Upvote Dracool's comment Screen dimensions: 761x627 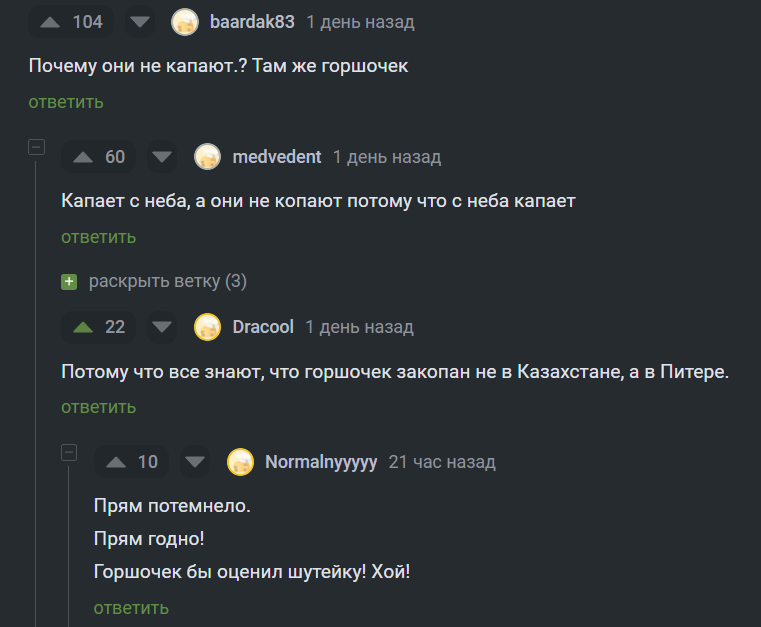pos(83,327)
